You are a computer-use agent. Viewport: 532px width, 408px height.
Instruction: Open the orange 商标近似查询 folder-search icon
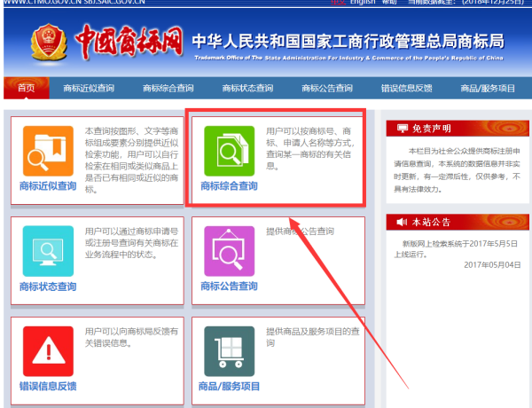click(48, 151)
